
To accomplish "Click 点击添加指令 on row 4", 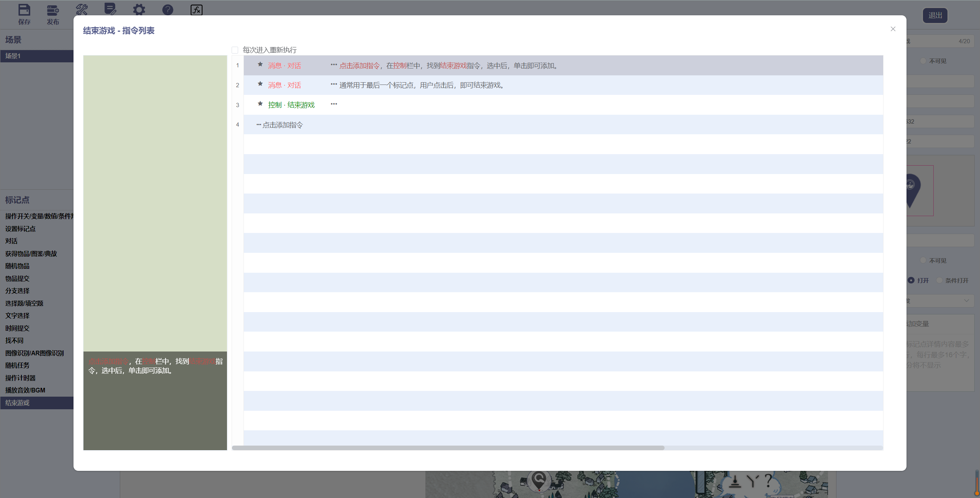I will point(283,125).
